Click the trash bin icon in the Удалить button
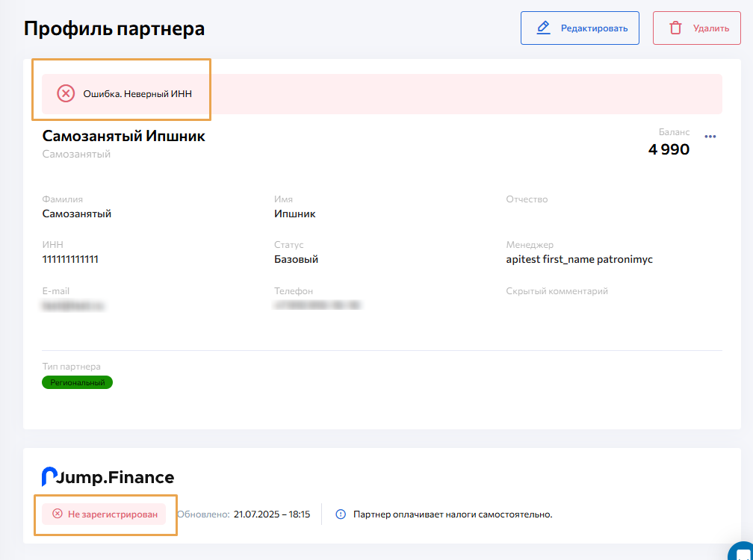 (675, 28)
